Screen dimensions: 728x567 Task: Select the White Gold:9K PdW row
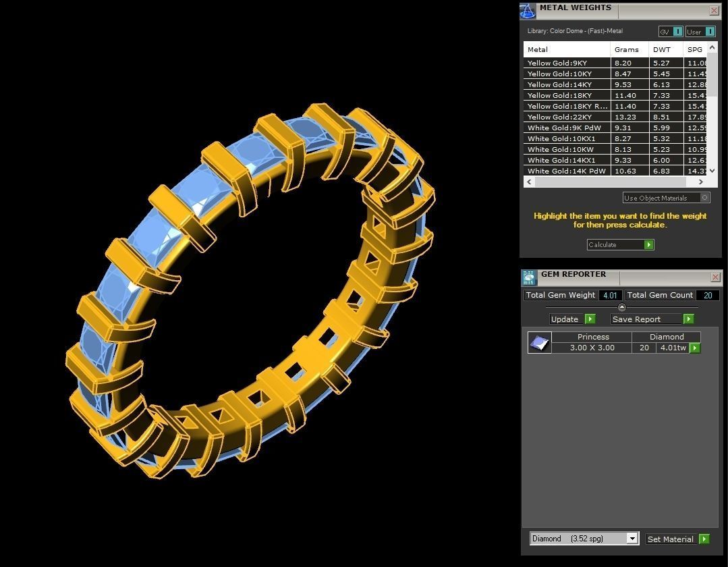coord(615,128)
